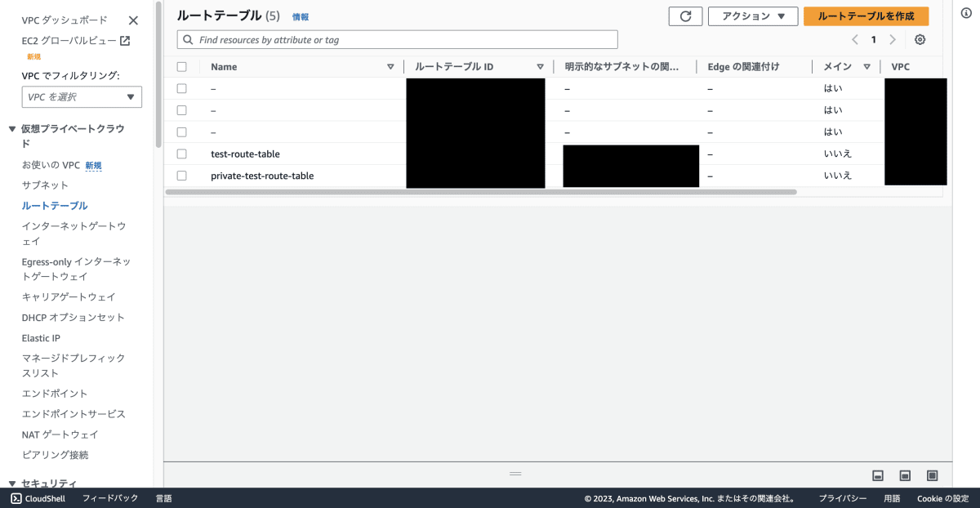The height and width of the screenshot is (508, 980).
Task: Click いいえ in the test-route-table row
Action: (838, 154)
